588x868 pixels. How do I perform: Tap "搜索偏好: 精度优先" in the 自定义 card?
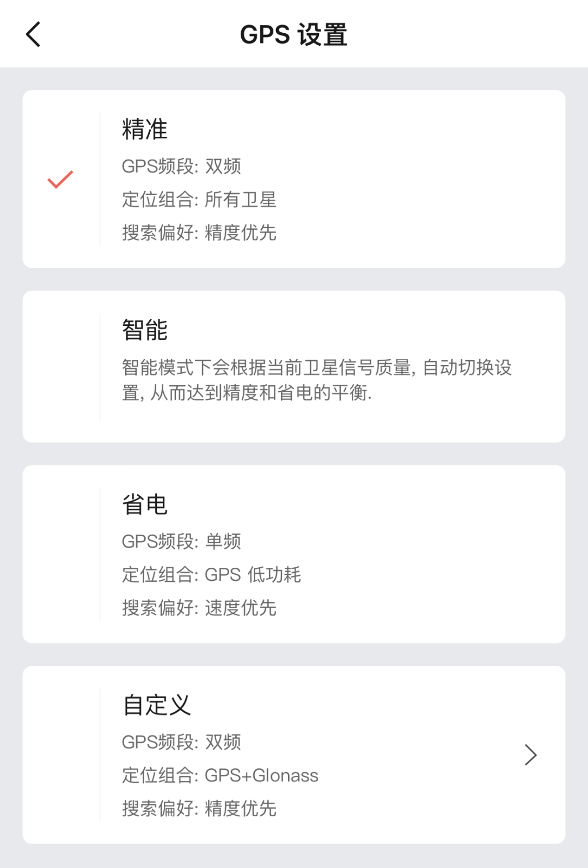coord(199,808)
